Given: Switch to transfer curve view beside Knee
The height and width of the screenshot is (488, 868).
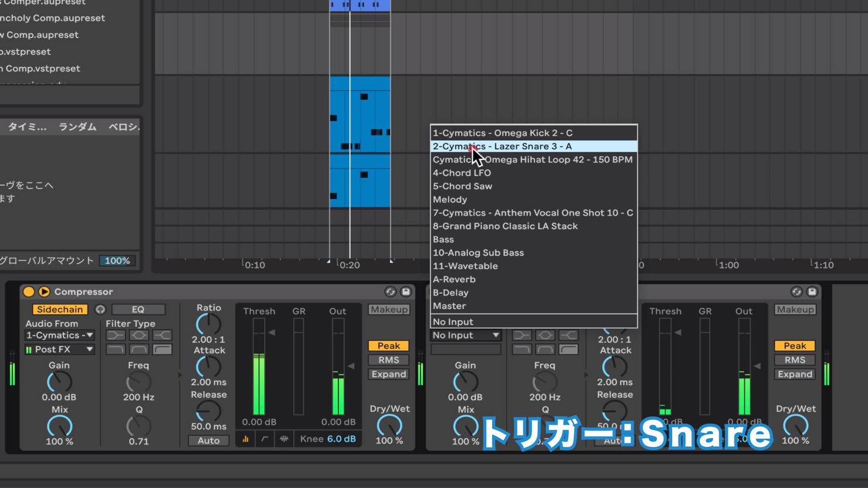Looking at the screenshot, I should click(x=265, y=439).
